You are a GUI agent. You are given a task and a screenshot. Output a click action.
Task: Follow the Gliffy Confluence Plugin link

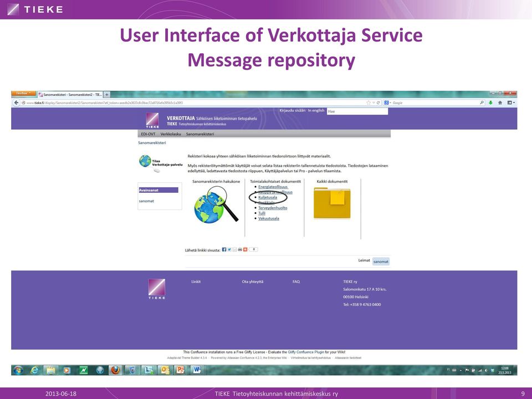coord(306,352)
